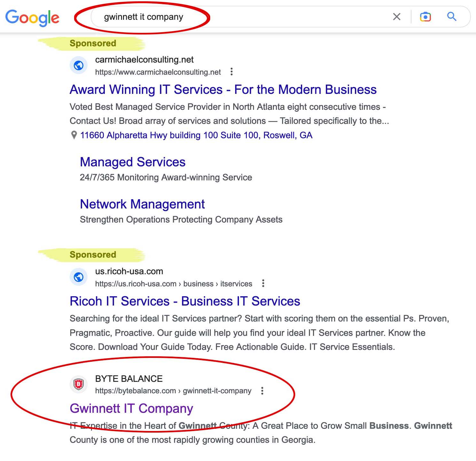Click the magnifying glass search icon
This screenshot has height=461, width=476.
click(x=451, y=16)
